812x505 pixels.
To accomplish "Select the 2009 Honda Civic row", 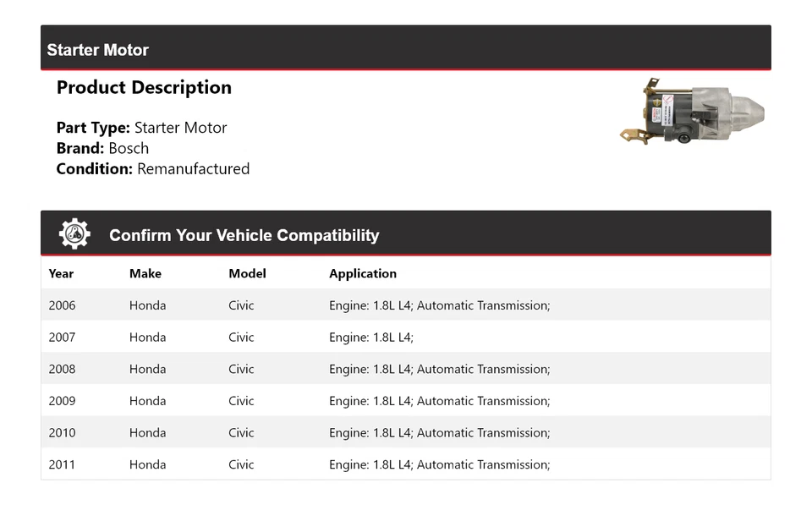I will click(406, 401).
